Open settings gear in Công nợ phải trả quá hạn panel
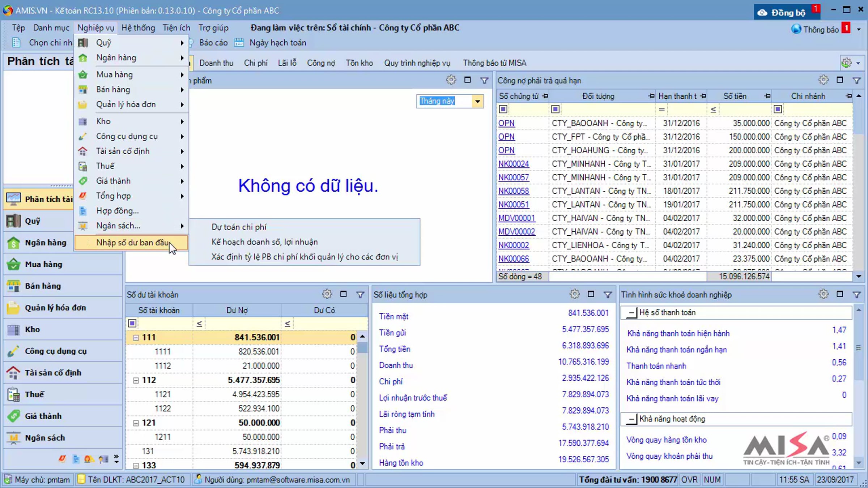This screenshot has width=868, height=488. coord(824,80)
